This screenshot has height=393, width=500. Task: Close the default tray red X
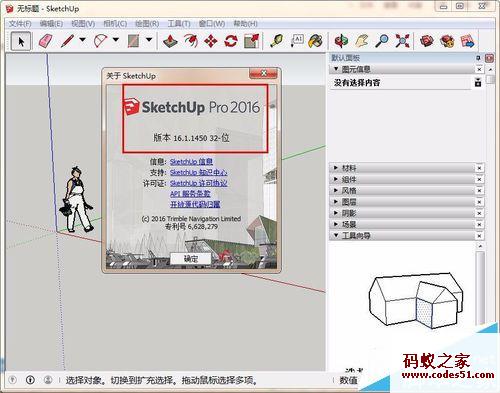click(489, 58)
